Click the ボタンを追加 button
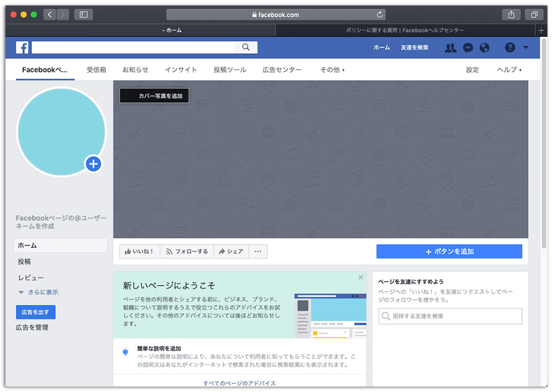553x392 pixels. (x=449, y=251)
